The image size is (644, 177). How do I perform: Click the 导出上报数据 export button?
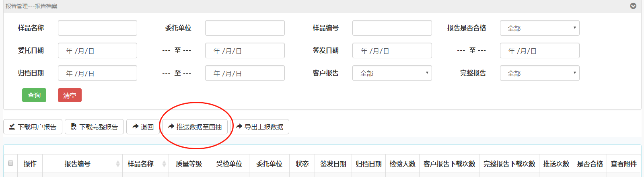point(260,127)
